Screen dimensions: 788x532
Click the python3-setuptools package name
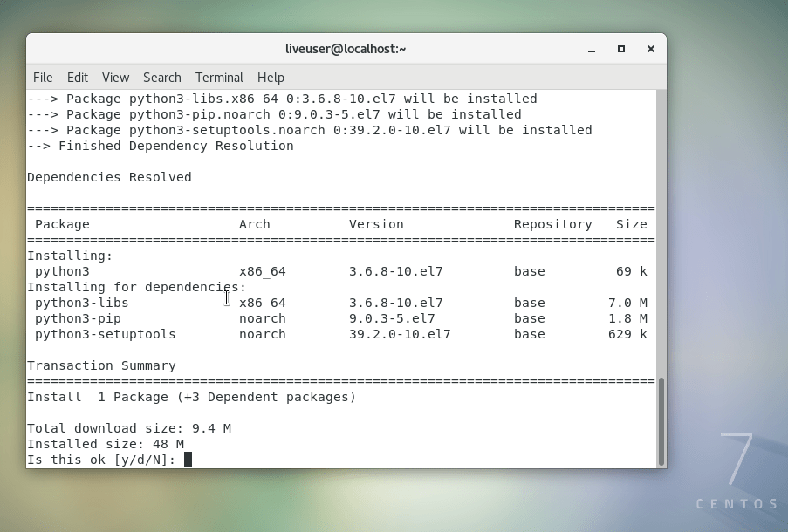coord(105,334)
